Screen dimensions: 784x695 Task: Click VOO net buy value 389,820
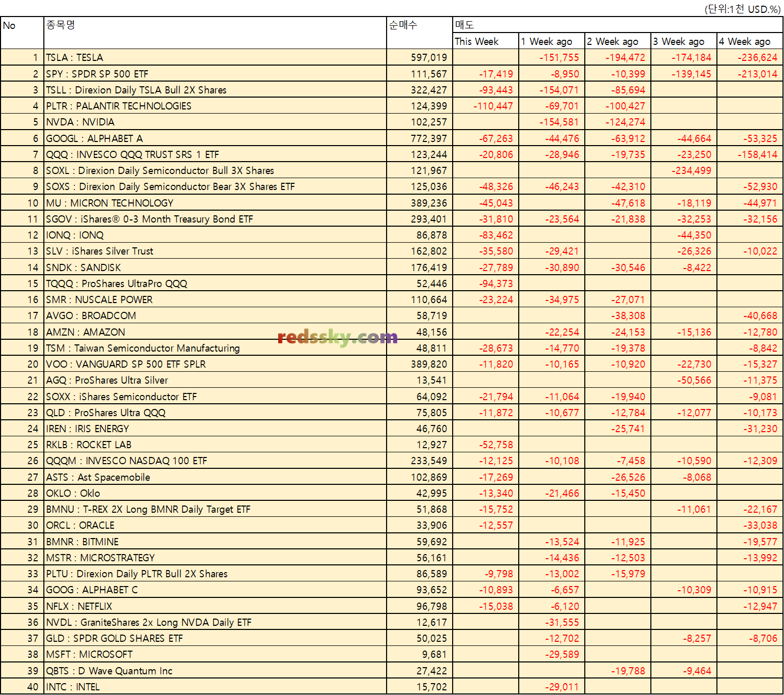[429, 364]
